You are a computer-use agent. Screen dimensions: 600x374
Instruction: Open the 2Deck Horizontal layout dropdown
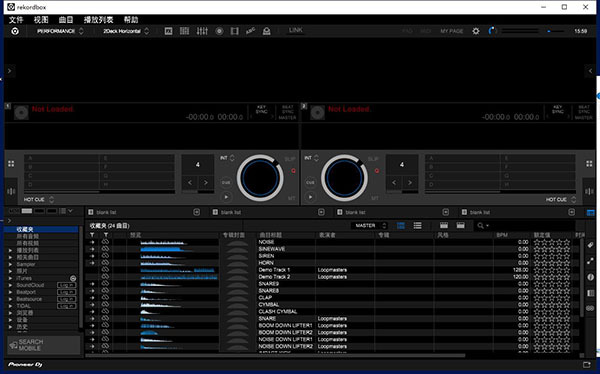pos(126,31)
